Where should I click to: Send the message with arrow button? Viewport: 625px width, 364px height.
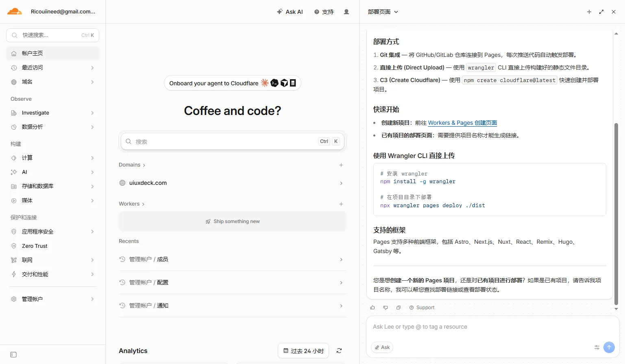click(x=609, y=347)
